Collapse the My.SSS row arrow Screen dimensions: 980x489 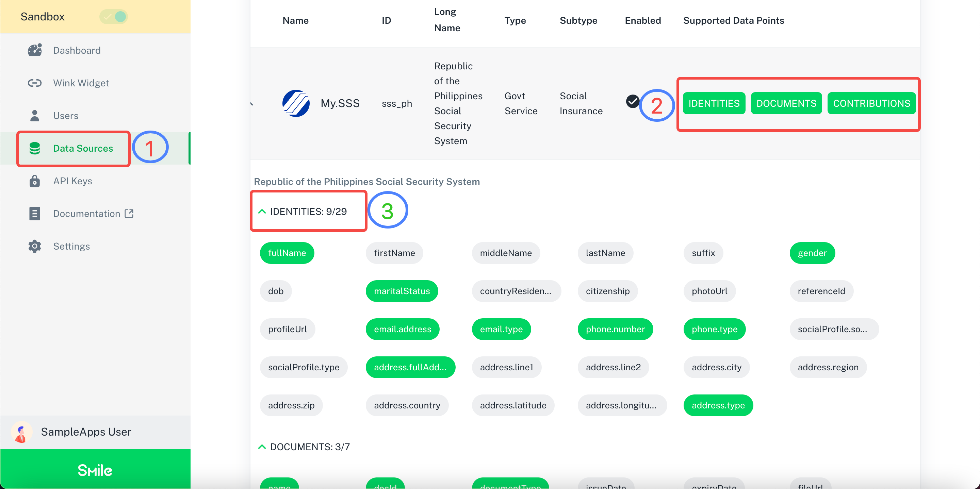coord(252,103)
